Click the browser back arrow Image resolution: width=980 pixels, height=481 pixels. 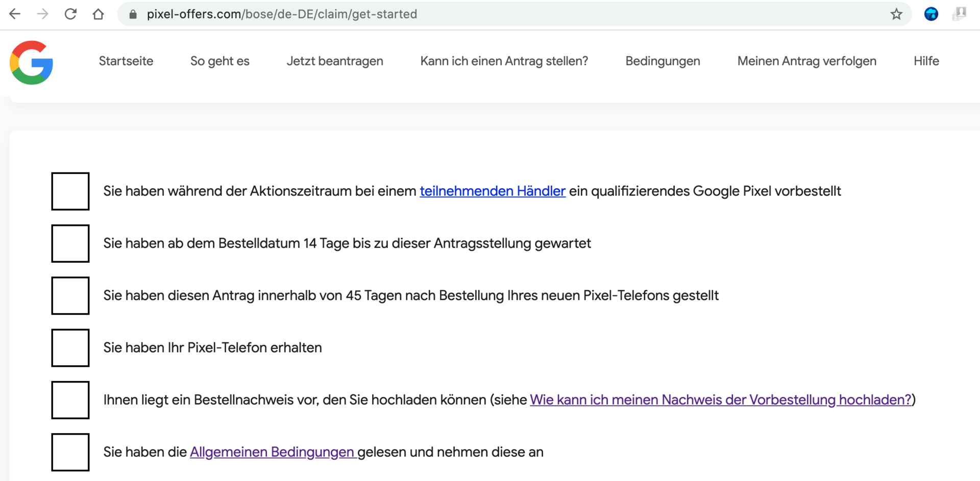15,14
